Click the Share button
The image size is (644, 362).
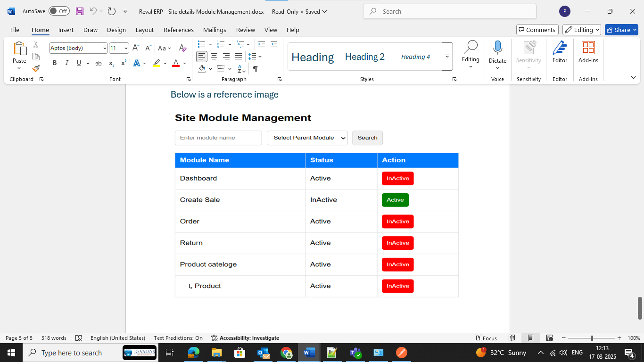[621, 30]
